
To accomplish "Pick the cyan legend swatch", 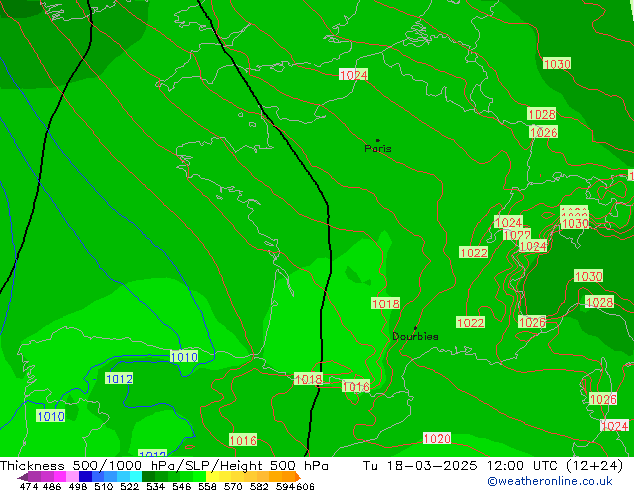I will tap(136, 476).
